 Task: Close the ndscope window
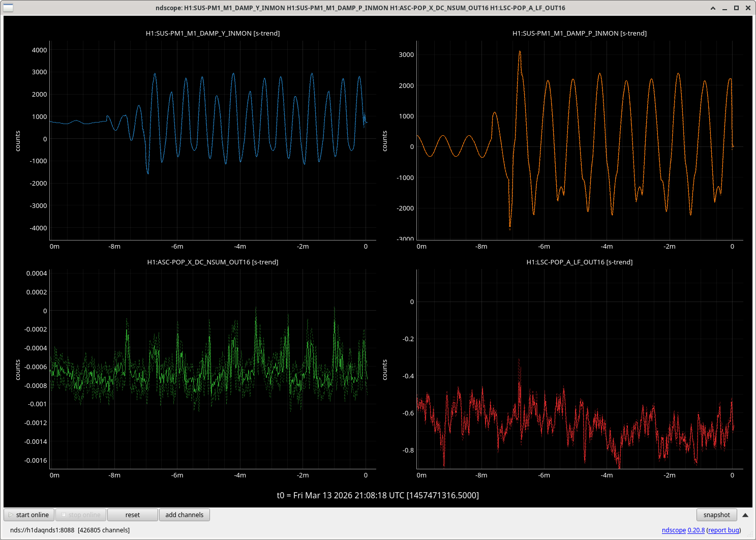click(748, 8)
